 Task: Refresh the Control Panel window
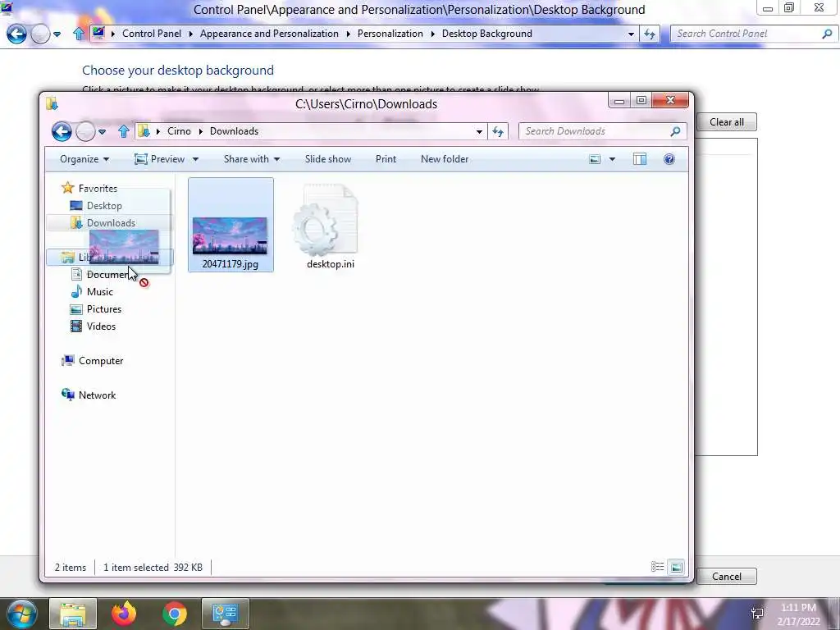(x=650, y=34)
